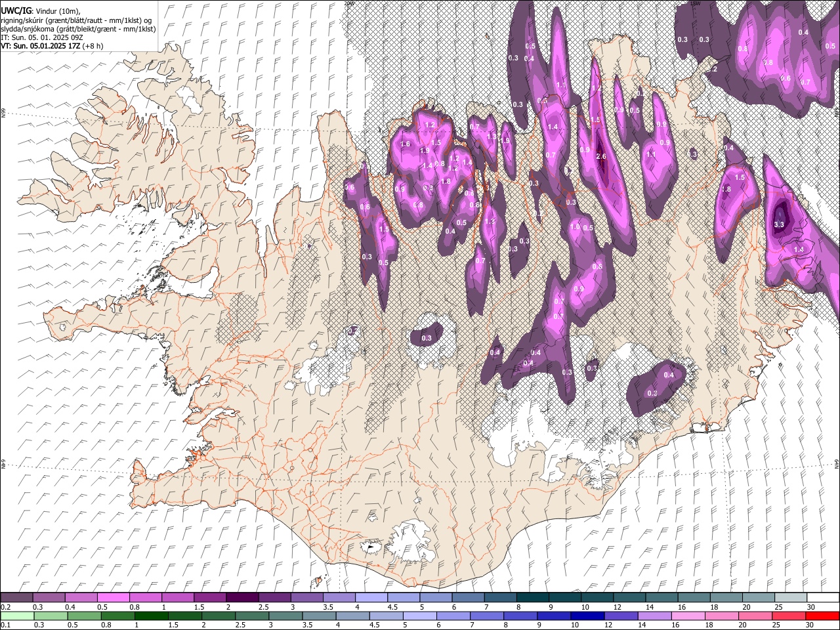Click the "IT: Sun. 05. 01. 2025 09Z" line

coord(41,37)
